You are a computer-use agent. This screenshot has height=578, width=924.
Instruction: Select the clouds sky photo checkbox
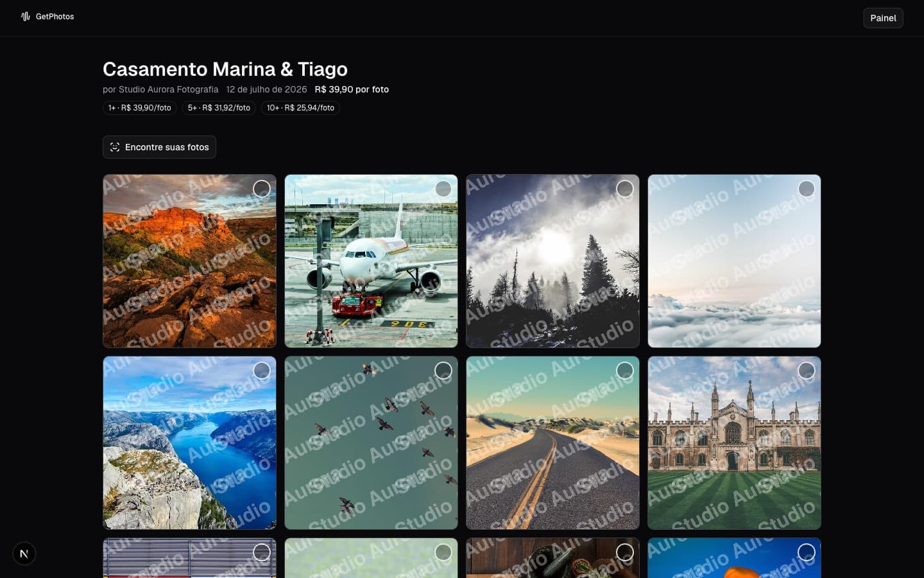(807, 189)
